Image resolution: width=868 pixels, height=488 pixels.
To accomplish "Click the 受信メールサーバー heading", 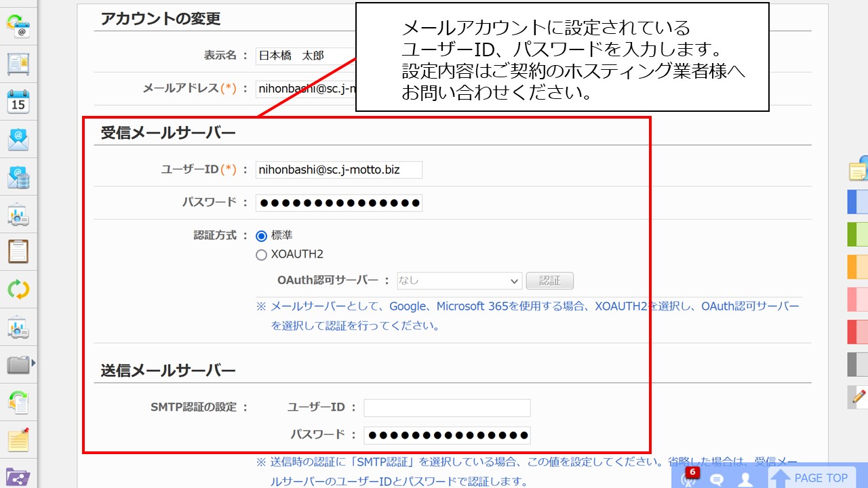I will [x=168, y=133].
